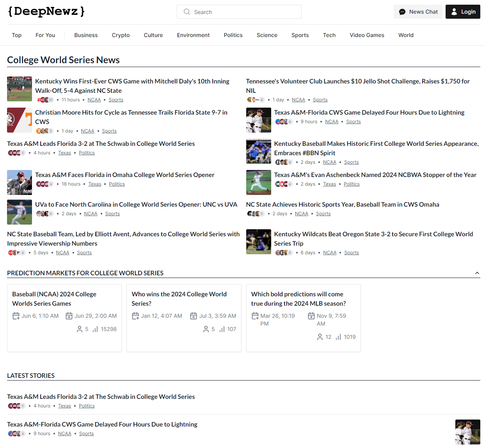Click Sports tag in Latest Stories lightning delay item
The width and height of the screenshot is (485, 448).
coord(86,434)
